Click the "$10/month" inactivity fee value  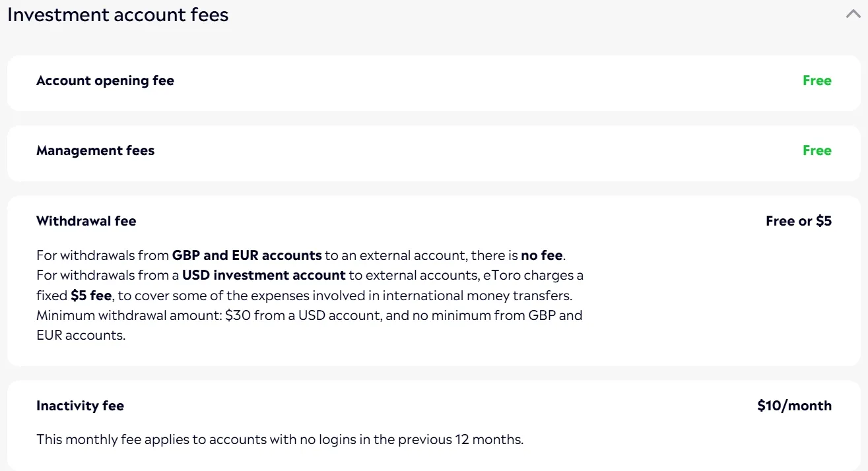click(794, 406)
